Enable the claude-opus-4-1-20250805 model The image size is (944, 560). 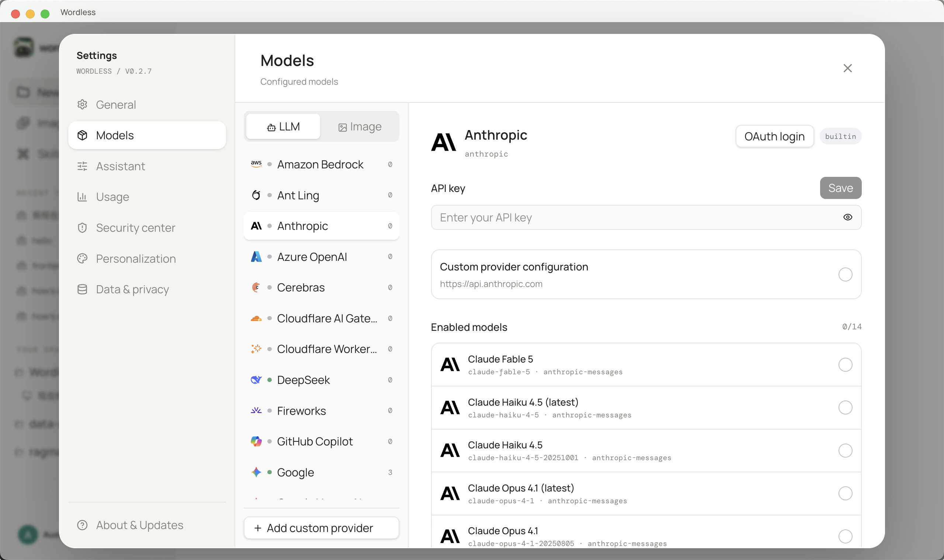845,536
